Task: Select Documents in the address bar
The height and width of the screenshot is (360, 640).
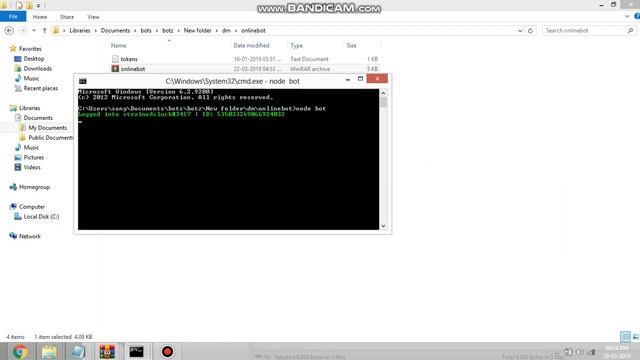Action: coord(115,31)
